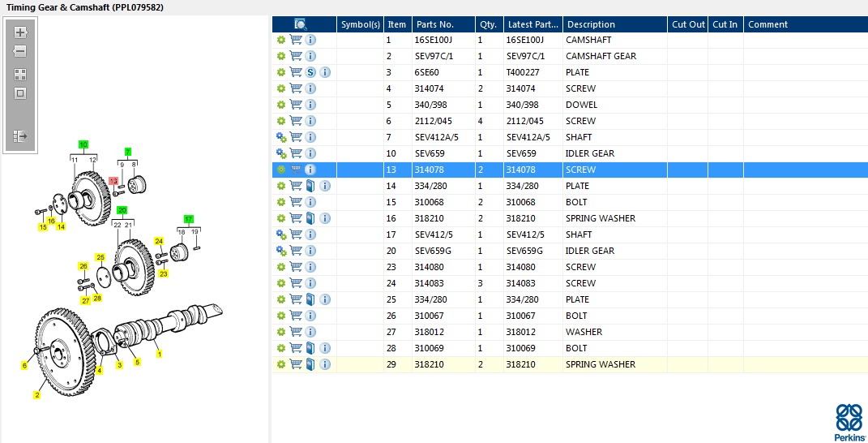
Task: Zoom in on the parts diagram
Action: [x=20, y=32]
